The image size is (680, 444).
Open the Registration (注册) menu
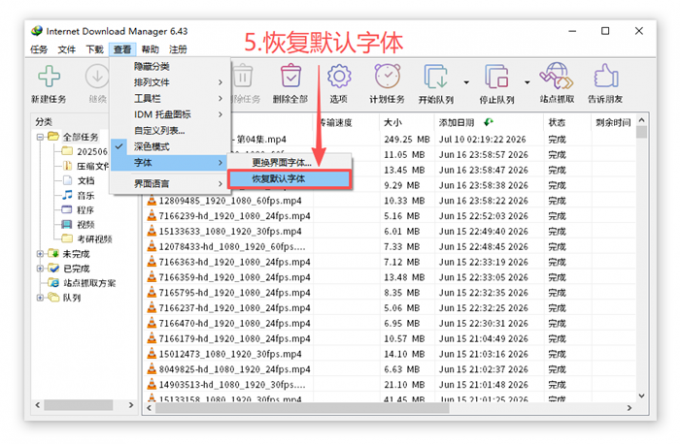pyautogui.click(x=178, y=49)
